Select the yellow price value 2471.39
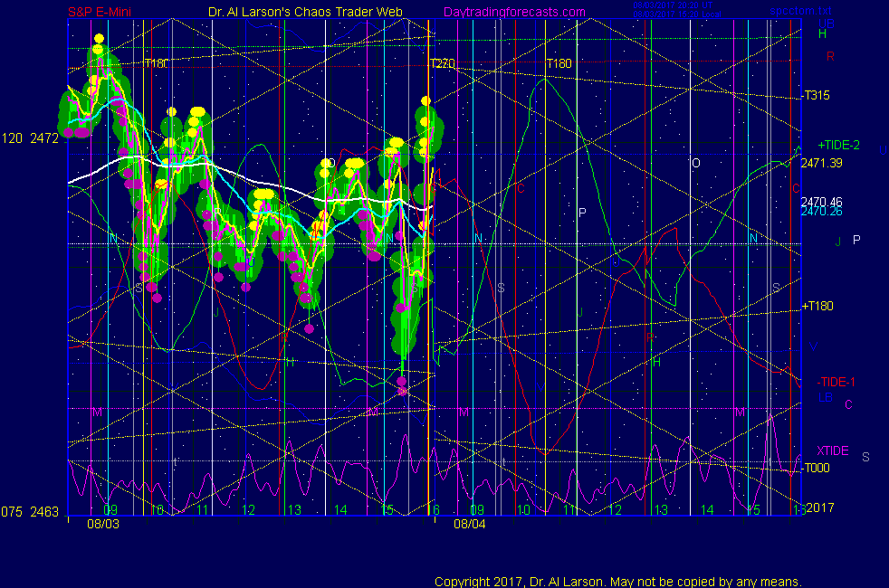The image size is (889, 588). [x=821, y=163]
